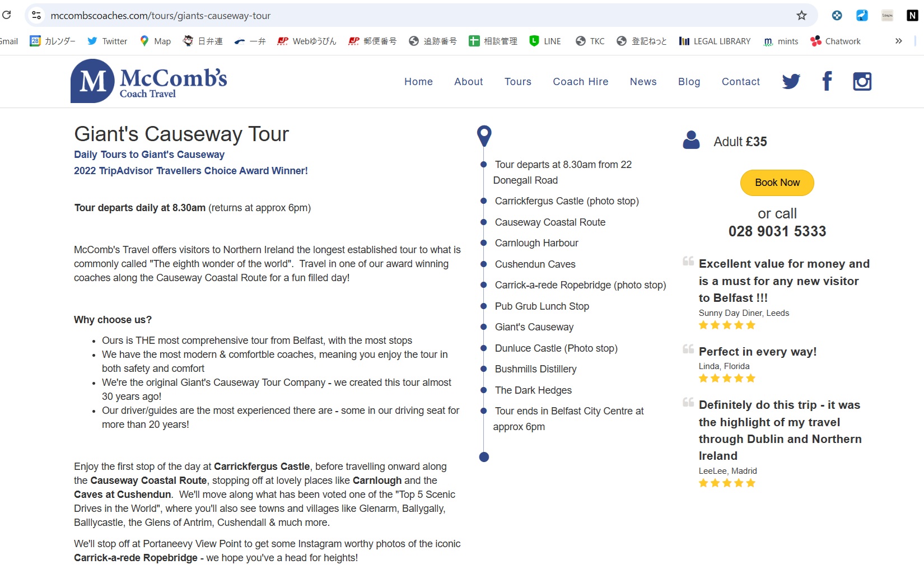Click McComb's Coach Travel logo

[149, 82]
